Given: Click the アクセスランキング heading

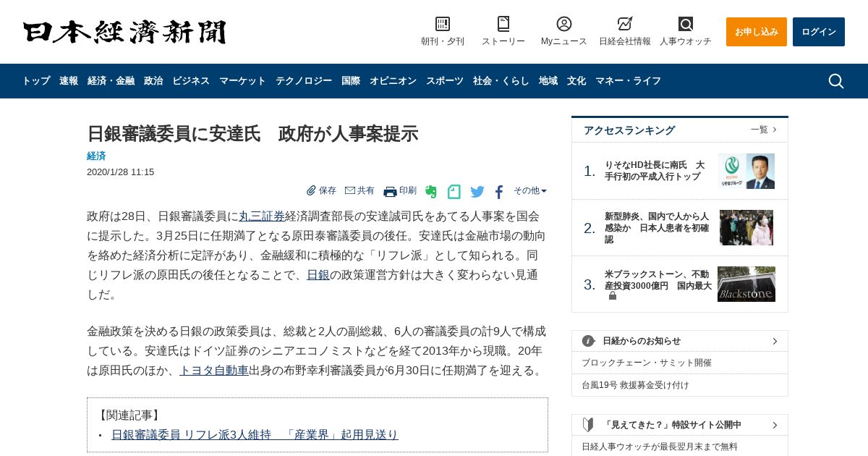Looking at the screenshot, I should [x=629, y=130].
